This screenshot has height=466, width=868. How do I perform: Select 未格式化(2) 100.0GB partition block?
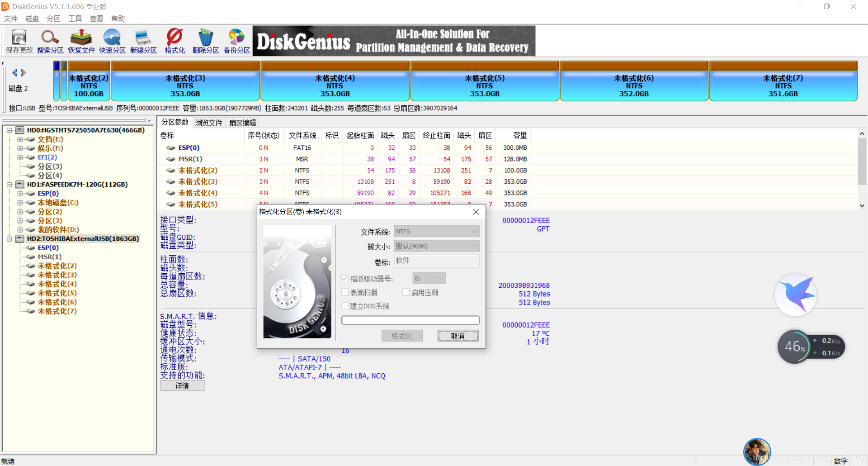[x=89, y=81]
